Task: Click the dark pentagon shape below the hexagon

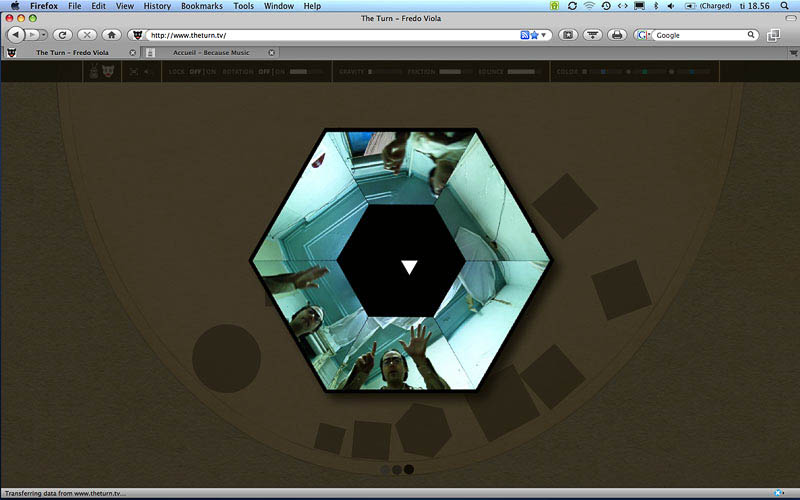Action: [423, 430]
